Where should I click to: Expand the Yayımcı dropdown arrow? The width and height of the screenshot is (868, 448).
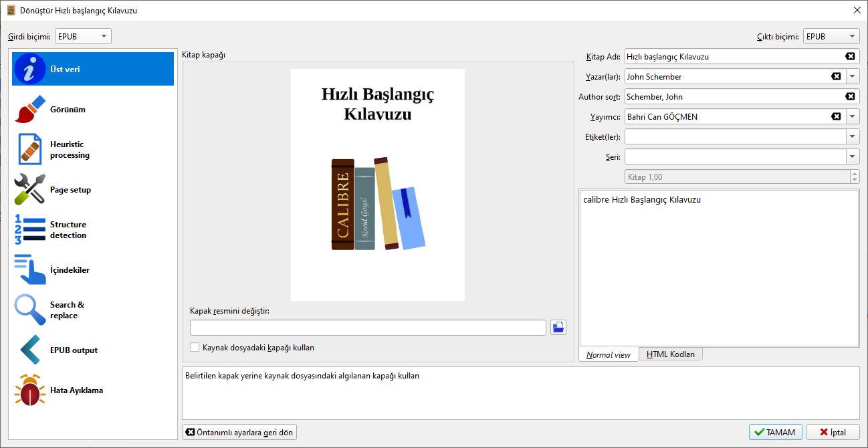(853, 117)
